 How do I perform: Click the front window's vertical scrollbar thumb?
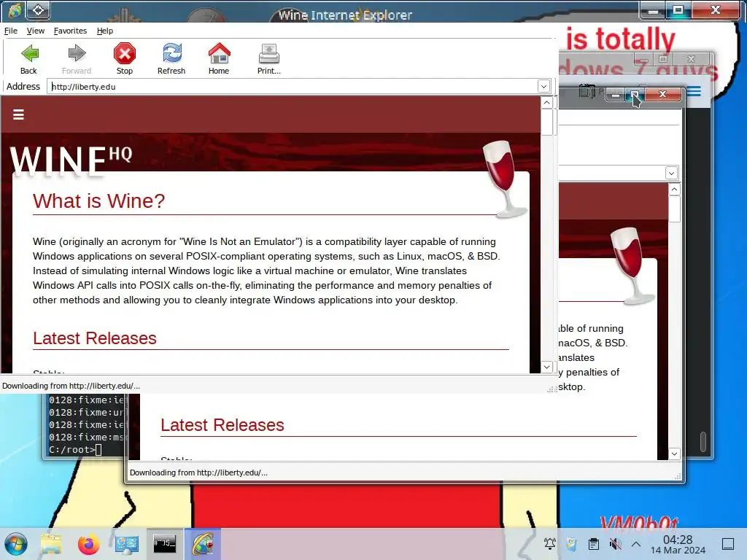547,122
